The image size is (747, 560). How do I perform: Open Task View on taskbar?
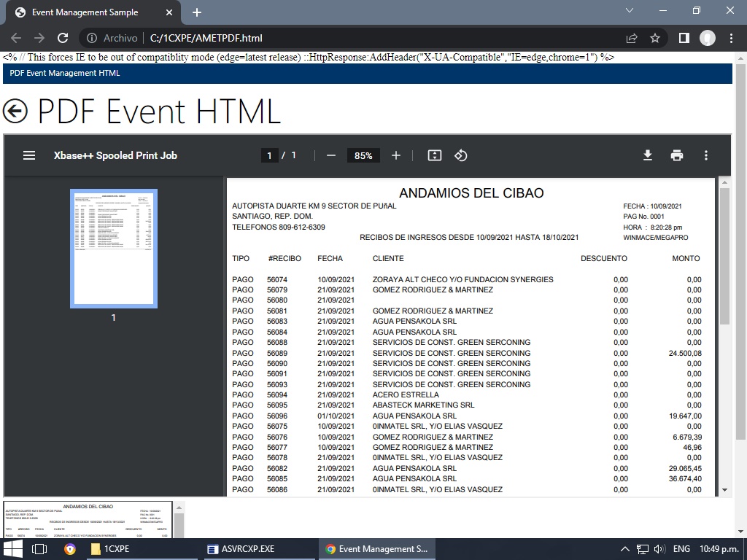(39, 549)
